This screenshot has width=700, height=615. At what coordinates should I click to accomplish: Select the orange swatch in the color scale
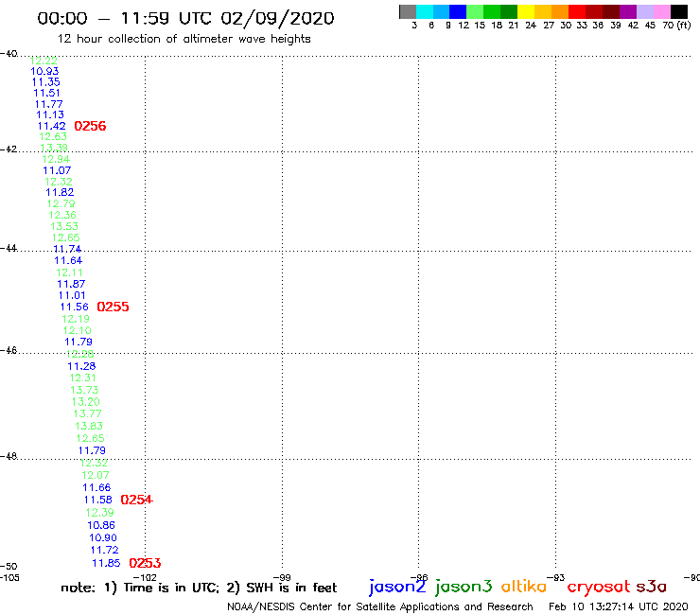click(x=560, y=11)
